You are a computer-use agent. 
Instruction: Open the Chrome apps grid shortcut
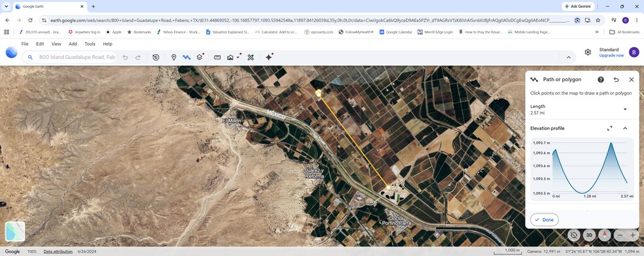pyautogui.click(x=7, y=32)
